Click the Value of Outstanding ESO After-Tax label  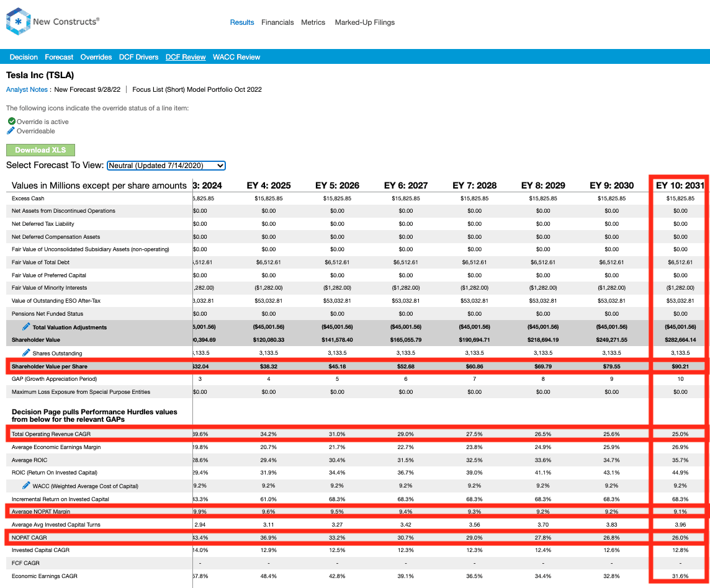(56, 301)
